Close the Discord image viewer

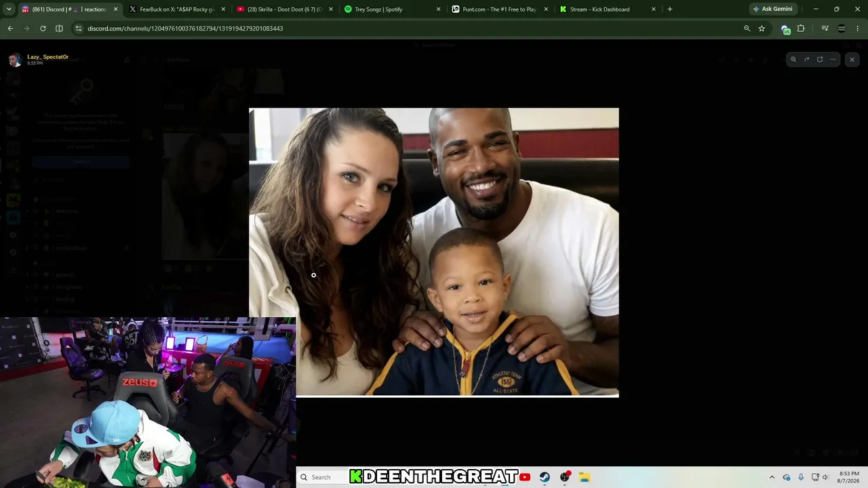pyautogui.click(x=852, y=60)
